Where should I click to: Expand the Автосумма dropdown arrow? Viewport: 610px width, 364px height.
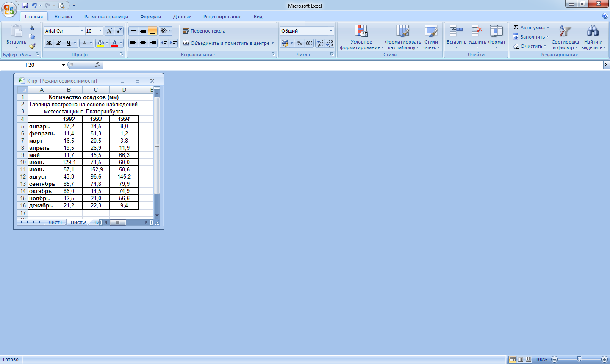548,28
